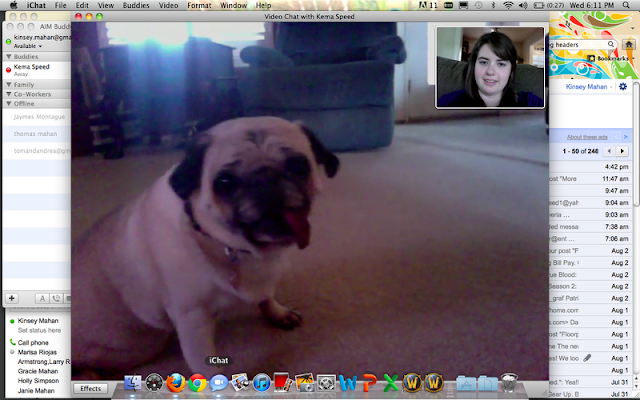Click the Bluetooth menu bar icon

[493, 5]
